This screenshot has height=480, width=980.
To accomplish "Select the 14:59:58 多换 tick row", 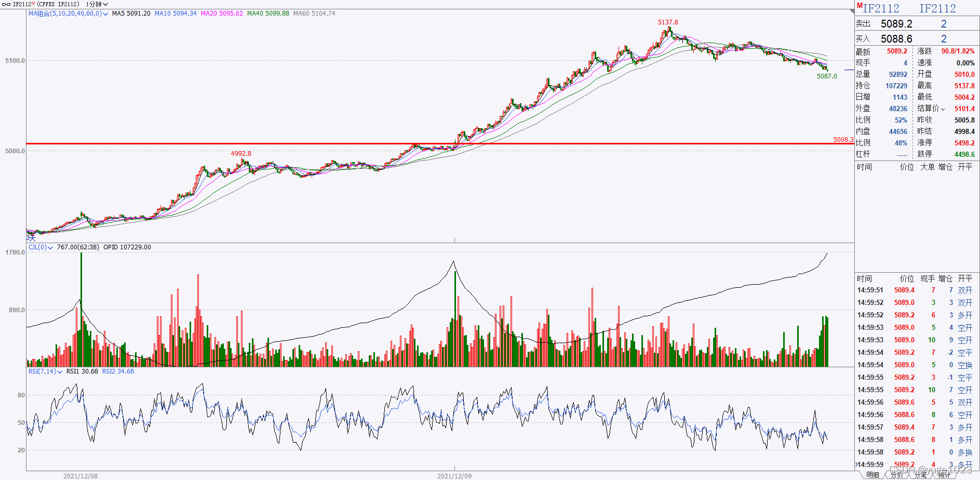I will (917, 452).
